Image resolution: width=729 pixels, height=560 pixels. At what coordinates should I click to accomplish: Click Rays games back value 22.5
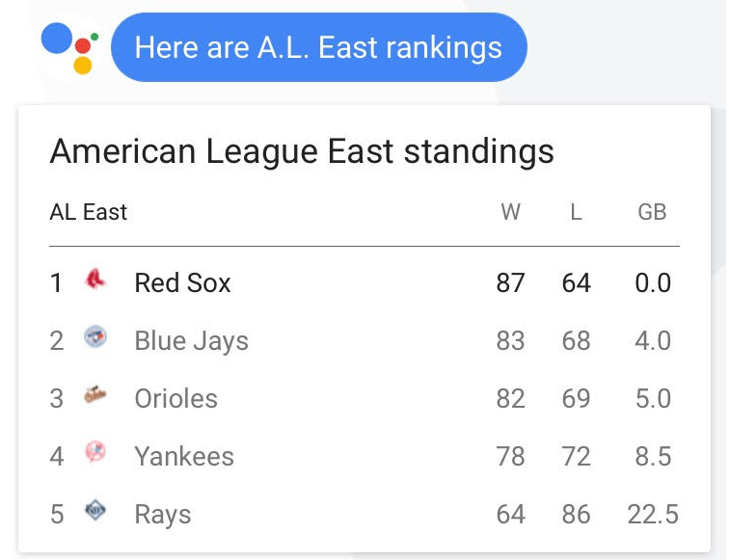pos(653,514)
